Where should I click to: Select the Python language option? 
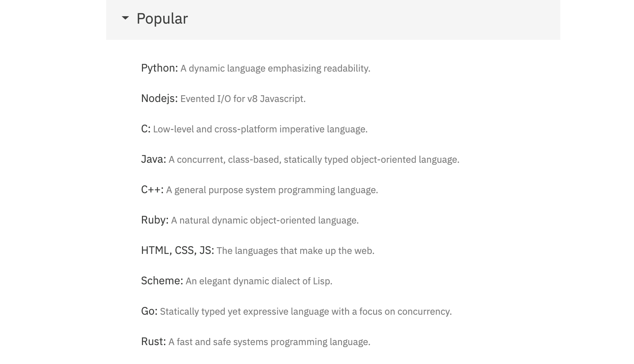click(159, 68)
